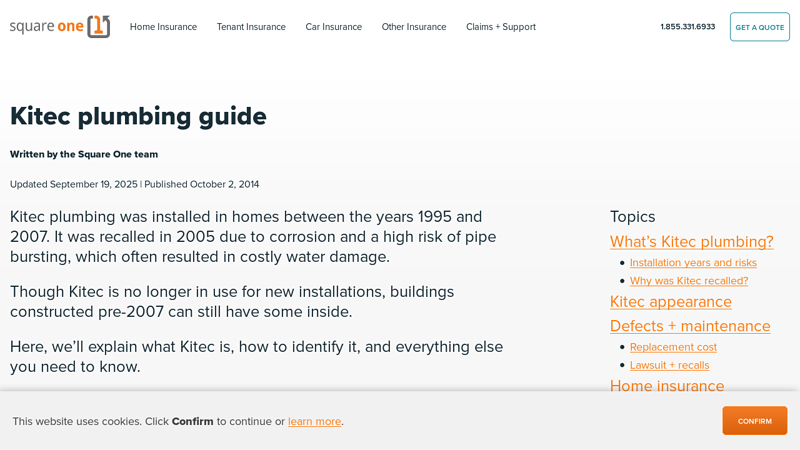The height and width of the screenshot is (450, 800).
Task: Click the Topics heading
Action: point(633,217)
